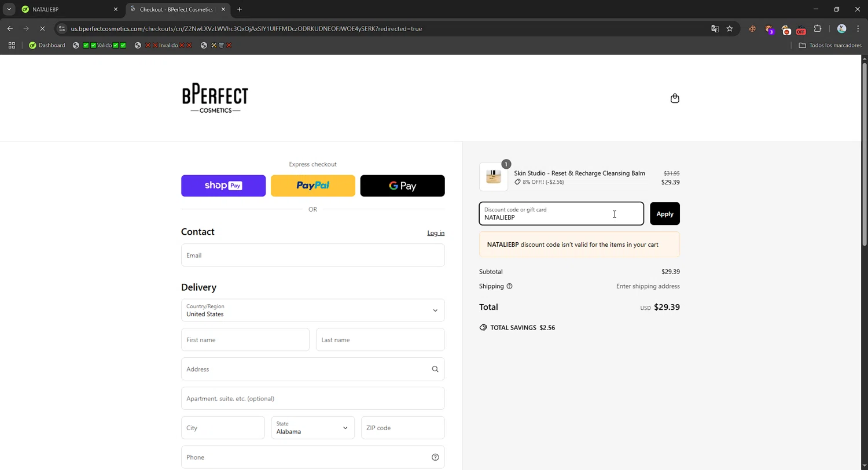868x470 pixels.
Task: Click the discount code invalid error message
Action: (x=579, y=245)
